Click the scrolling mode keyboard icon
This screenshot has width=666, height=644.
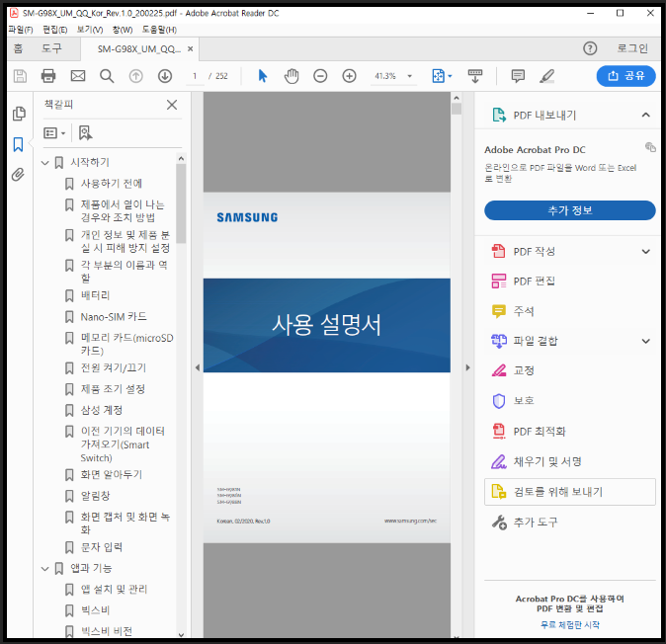475,76
